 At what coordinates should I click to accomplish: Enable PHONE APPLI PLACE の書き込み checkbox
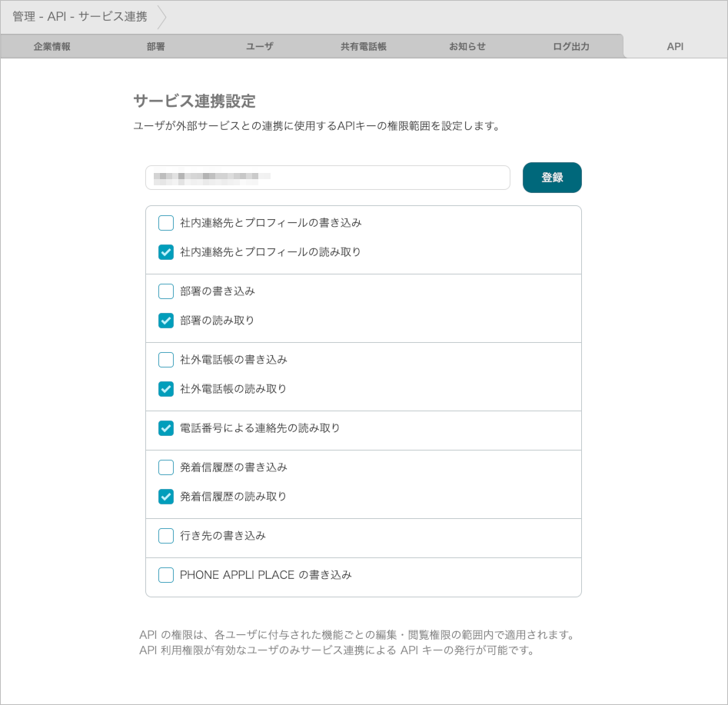tap(166, 575)
